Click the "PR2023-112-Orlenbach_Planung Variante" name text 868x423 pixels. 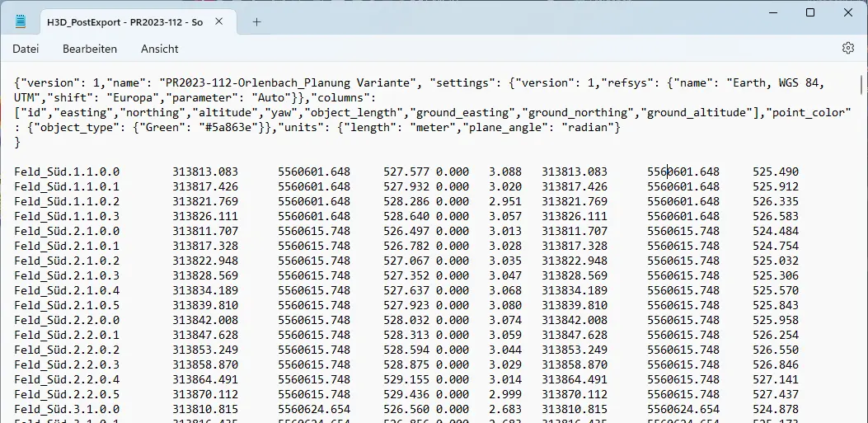pos(288,83)
